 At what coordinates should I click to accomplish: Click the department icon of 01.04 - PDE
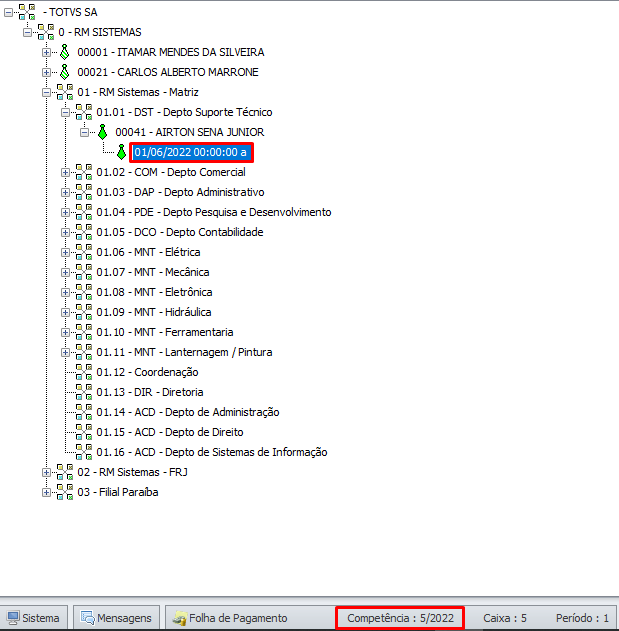84,212
